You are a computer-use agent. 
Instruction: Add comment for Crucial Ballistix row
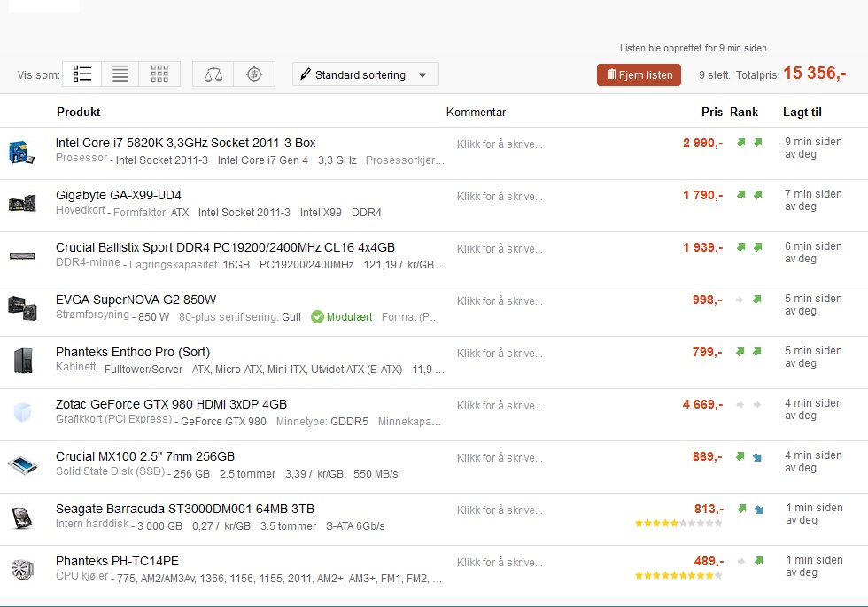[x=500, y=249]
